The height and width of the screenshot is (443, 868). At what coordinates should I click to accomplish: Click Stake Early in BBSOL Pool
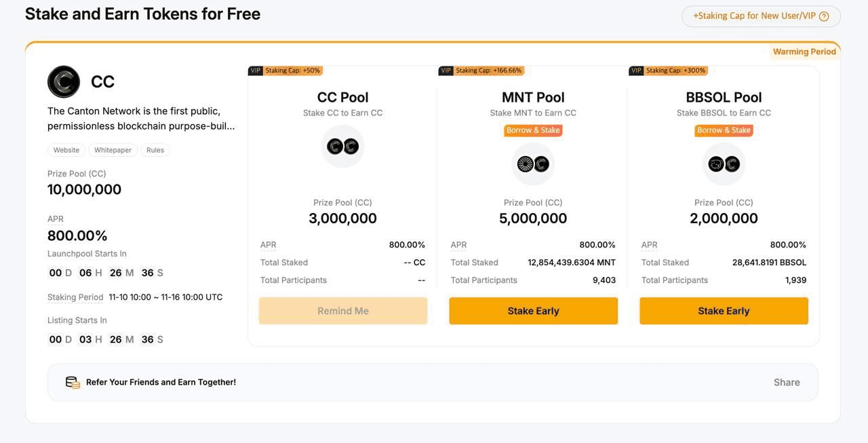pyautogui.click(x=724, y=311)
